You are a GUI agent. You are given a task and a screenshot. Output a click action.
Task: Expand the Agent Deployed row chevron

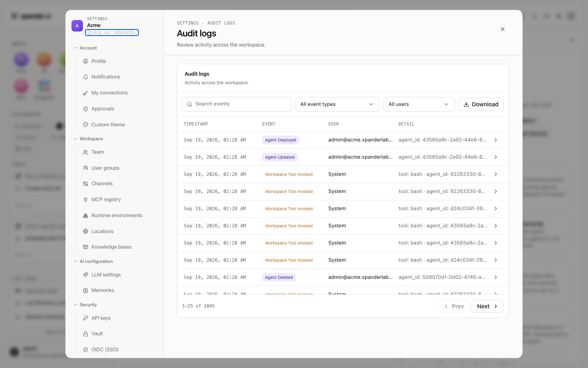(x=496, y=140)
